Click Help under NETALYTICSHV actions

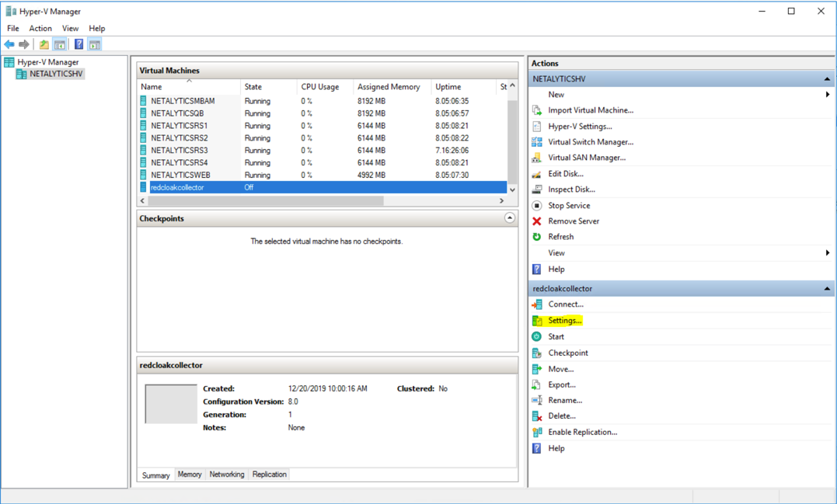(556, 269)
